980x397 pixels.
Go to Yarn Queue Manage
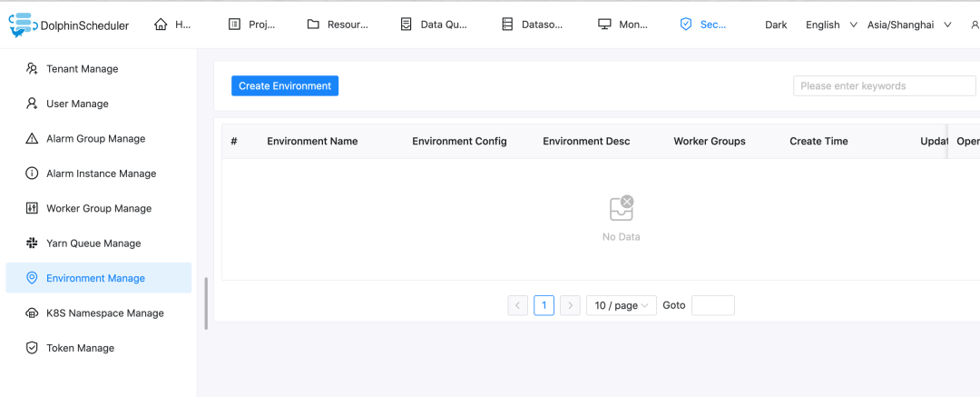(99, 243)
